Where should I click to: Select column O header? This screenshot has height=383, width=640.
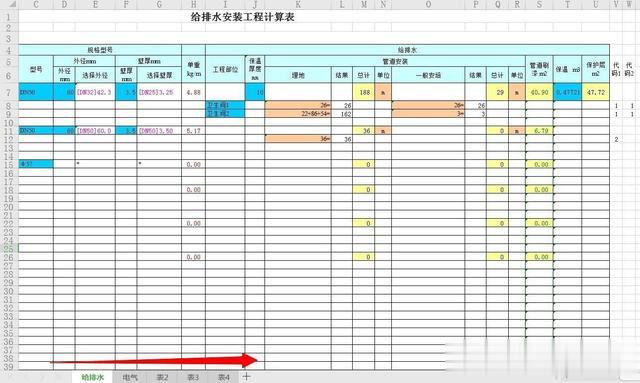pos(428,4)
